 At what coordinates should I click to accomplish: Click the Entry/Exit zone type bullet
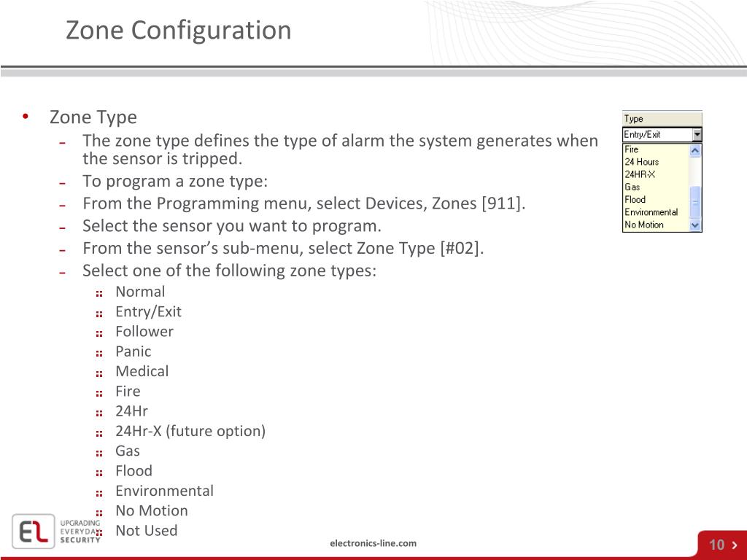[x=148, y=311]
